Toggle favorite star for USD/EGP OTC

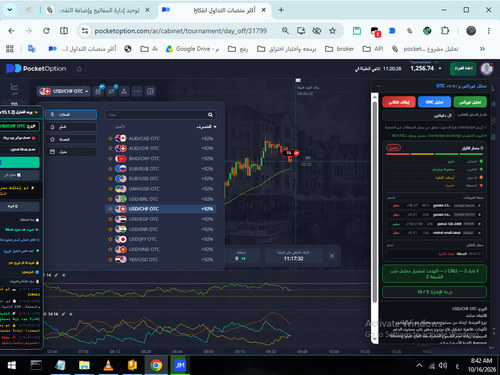point(110,219)
